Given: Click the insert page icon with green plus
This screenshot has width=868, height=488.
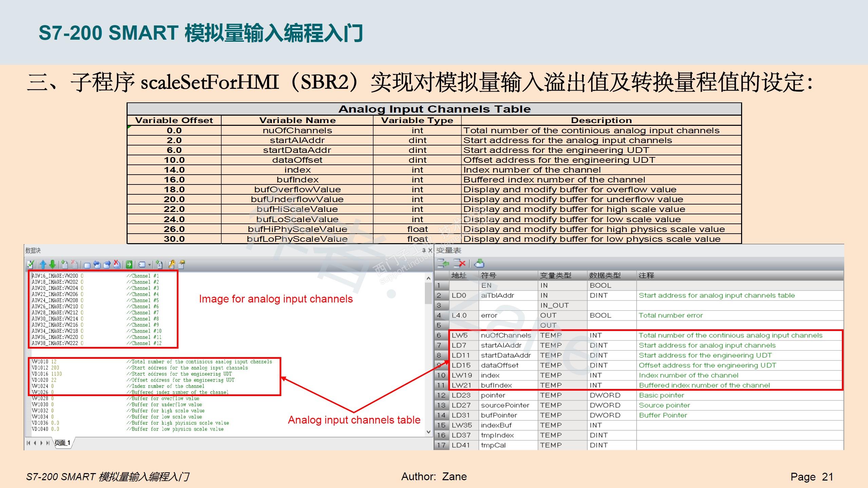Looking at the screenshot, I should point(64,265).
